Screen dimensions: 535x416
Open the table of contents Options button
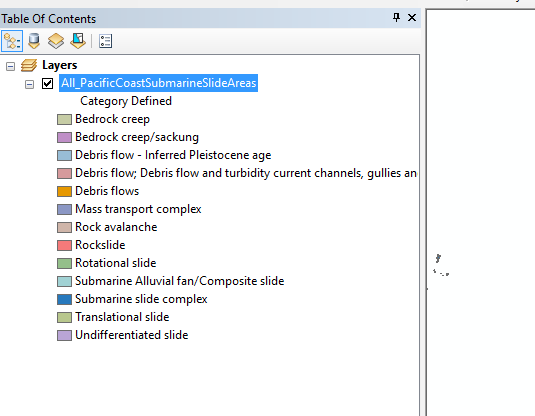pos(105,41)
